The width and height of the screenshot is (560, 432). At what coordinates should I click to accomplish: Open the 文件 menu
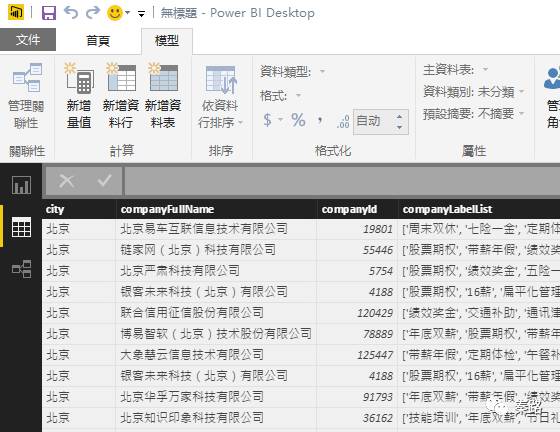coord(28,40)
